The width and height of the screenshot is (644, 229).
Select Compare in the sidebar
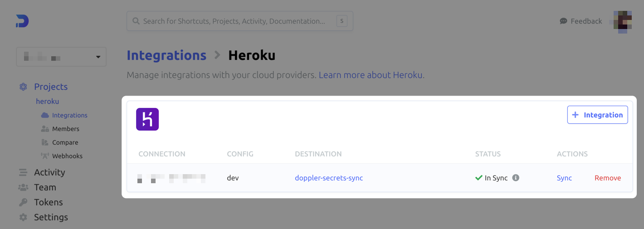65,142
